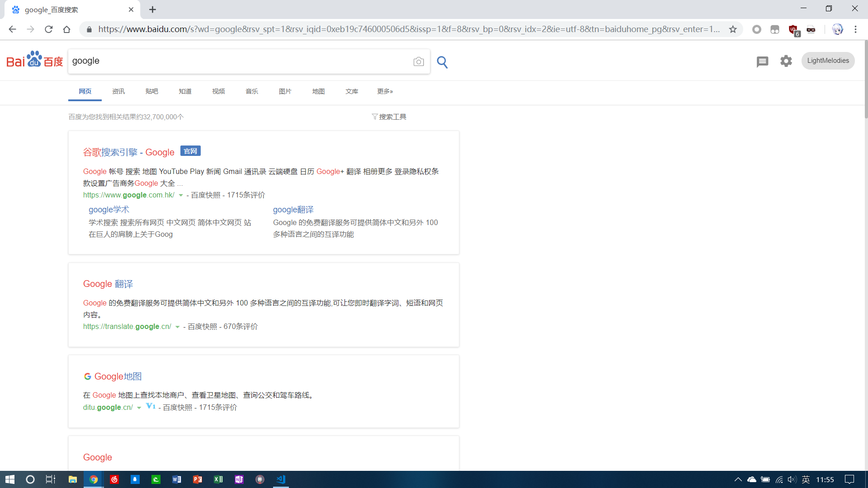Open search-by-image camera tool
This screenshot has width=868, height=488.
(x=418, y=62)
